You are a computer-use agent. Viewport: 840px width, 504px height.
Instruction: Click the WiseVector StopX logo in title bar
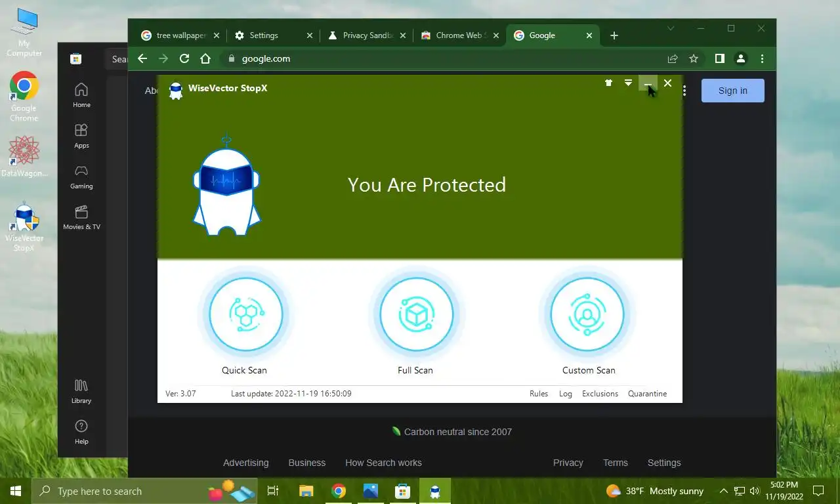click(x=175, y=90)
